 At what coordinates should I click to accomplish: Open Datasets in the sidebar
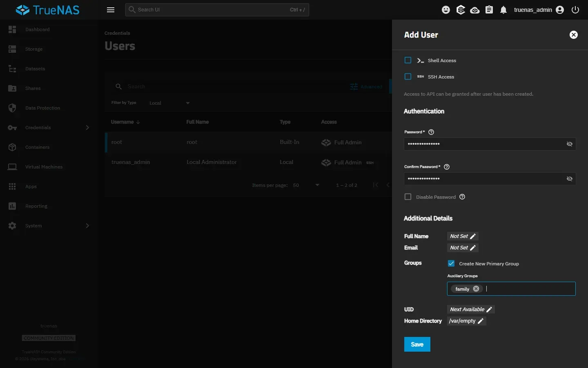pos(49,69)
